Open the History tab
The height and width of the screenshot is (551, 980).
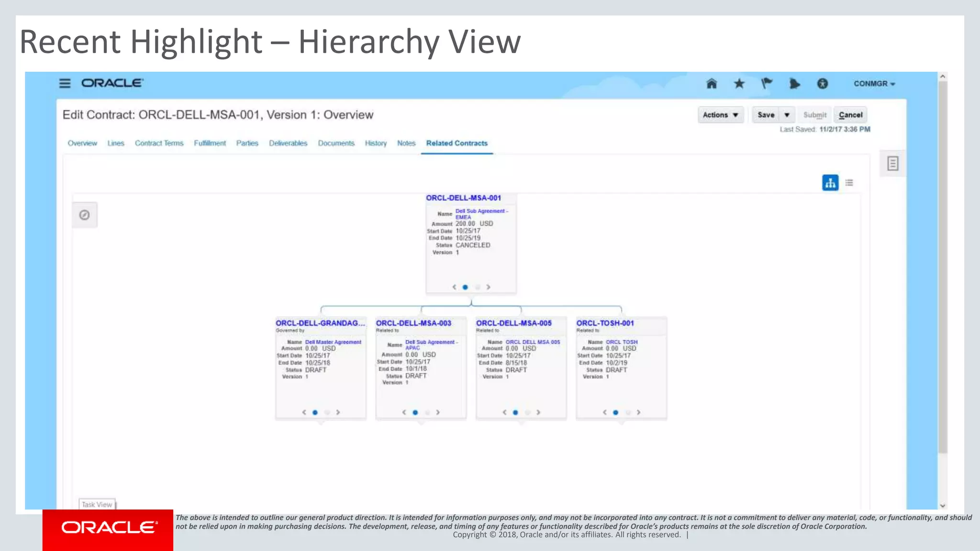[x=376, y=143]
